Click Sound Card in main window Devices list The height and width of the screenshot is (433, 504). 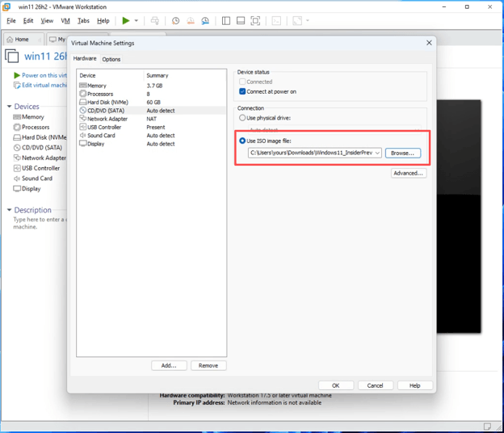[x=33, y=179]
